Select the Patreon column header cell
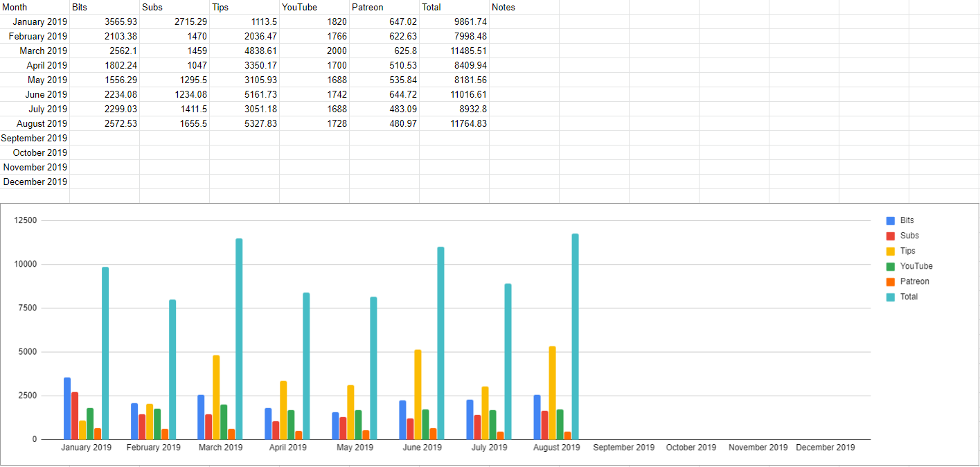The width and height of the screenshot is (980, 467). (384, 7)
